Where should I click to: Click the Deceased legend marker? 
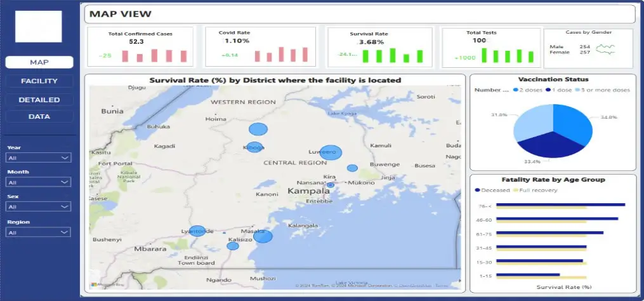click(477, 190)
